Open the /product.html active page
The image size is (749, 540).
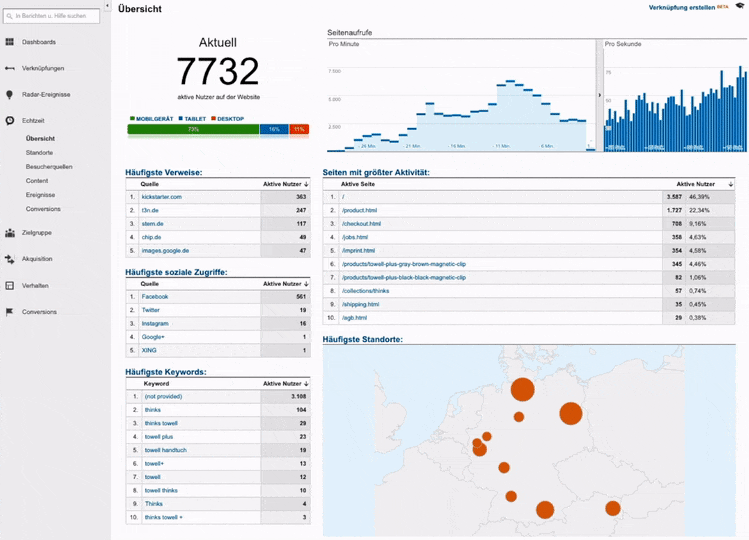click(360, 210)
